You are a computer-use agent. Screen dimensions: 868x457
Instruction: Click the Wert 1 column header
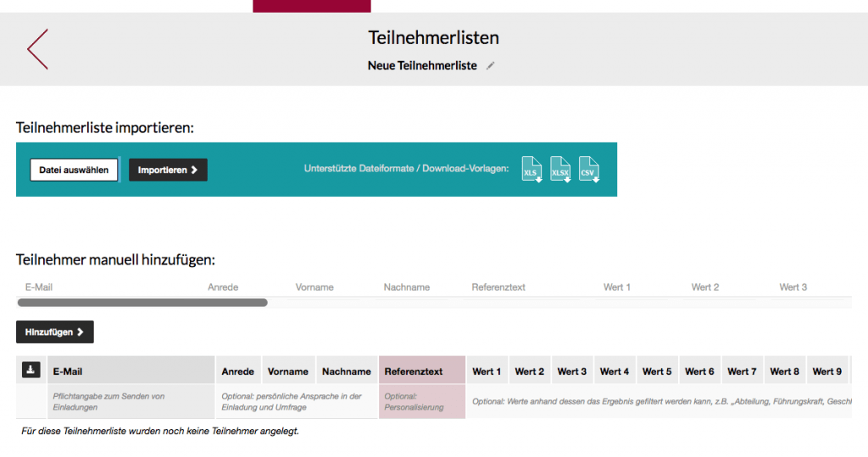pos(487,371)
